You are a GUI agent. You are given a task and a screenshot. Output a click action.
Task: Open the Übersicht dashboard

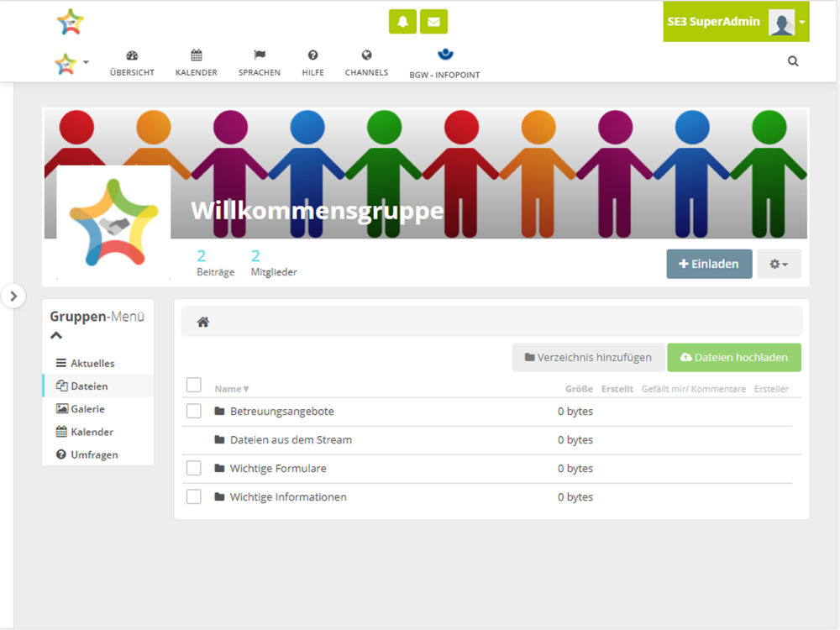[x=132, y=63]
